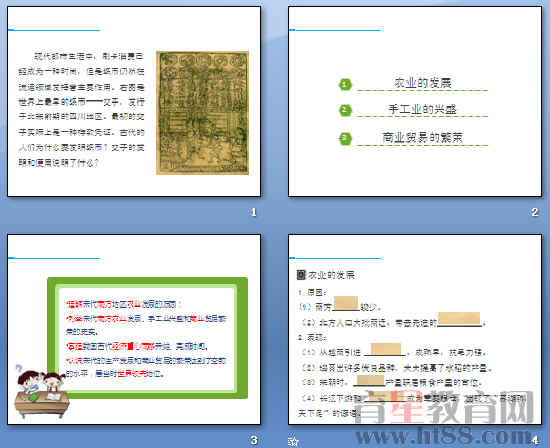Click the red and blue text inside the green frame
The width and height of the screenshot is (550, 448).
[x=146, y=339]
